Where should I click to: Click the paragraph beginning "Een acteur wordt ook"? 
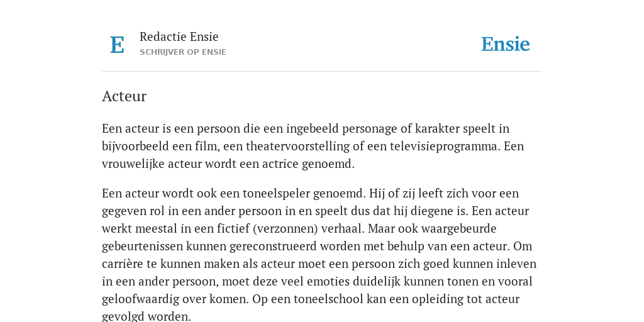point(319,255)
